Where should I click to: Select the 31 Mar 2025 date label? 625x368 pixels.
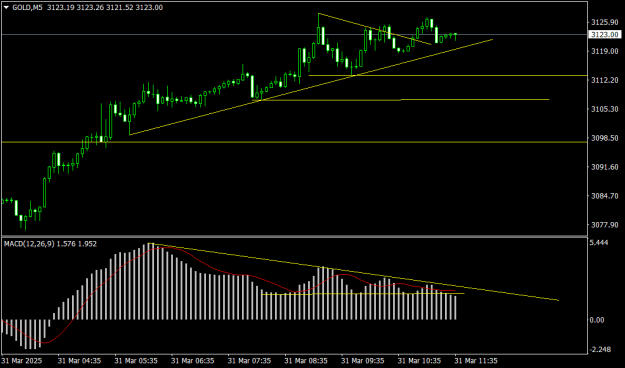21,361
